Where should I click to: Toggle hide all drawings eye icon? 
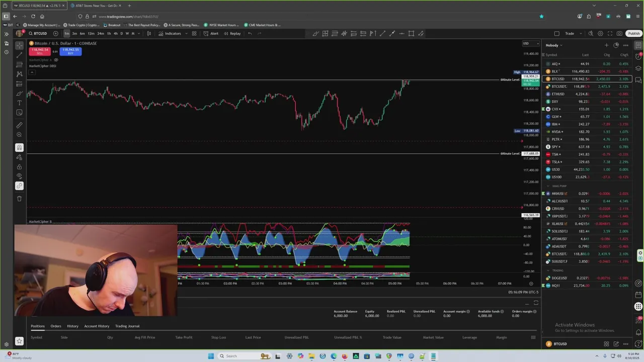click(x=19, y=176)
